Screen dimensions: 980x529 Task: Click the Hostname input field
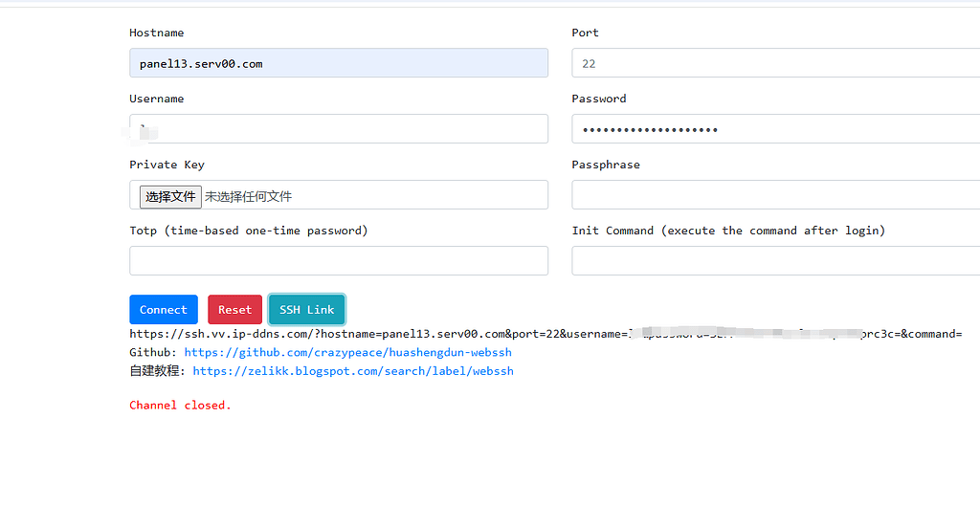click(x=339, y=63)
